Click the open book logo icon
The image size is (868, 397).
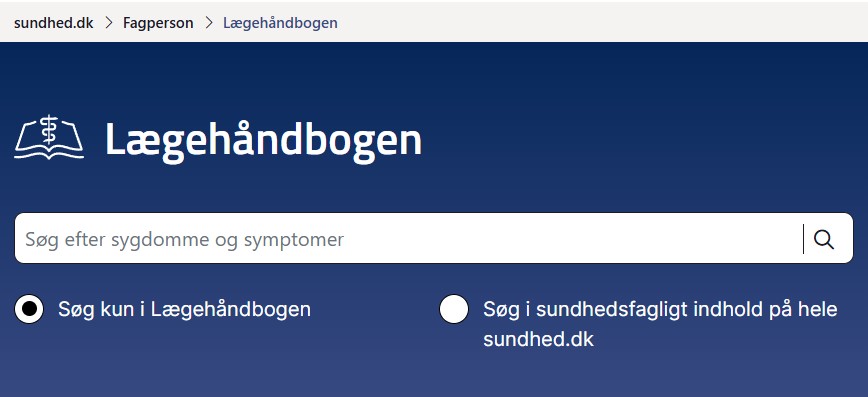click(x=49, y=137)
